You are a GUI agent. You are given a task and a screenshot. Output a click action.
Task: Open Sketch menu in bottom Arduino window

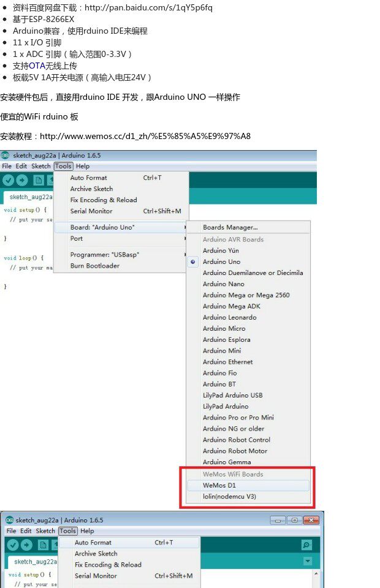pos(45,531)
